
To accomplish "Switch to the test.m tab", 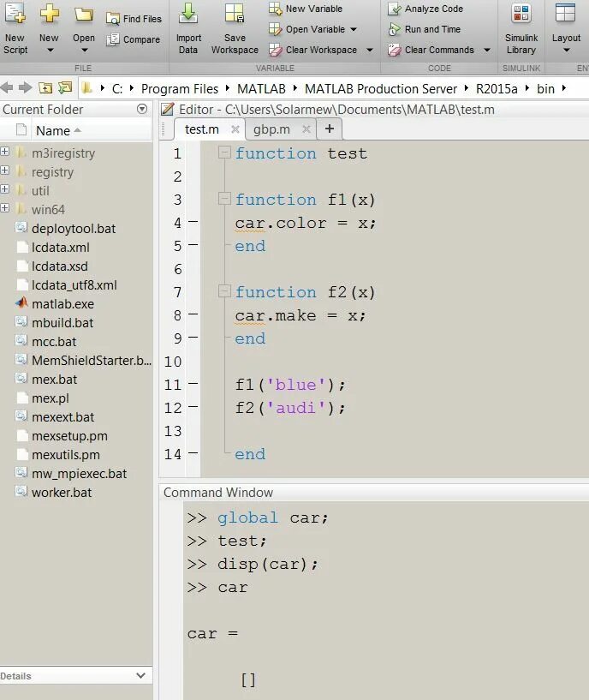I will tap(202, 129).
